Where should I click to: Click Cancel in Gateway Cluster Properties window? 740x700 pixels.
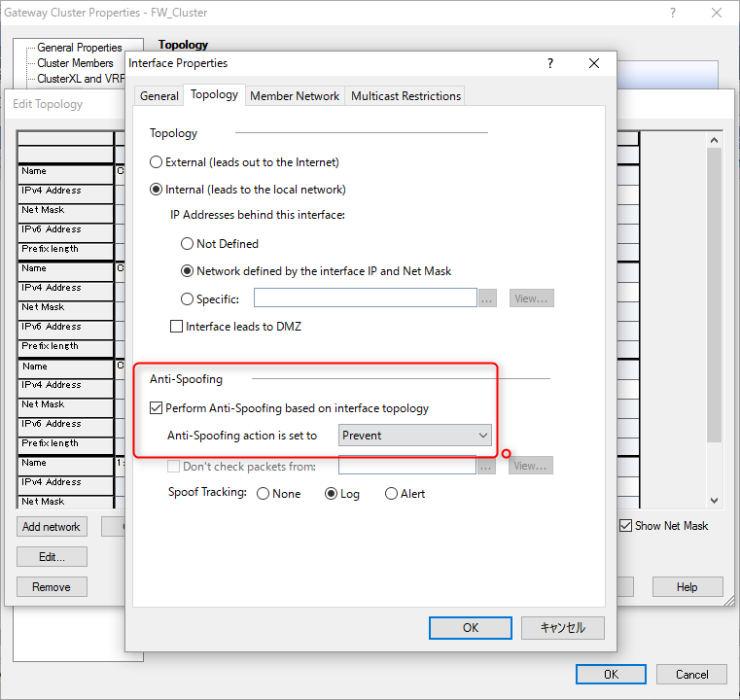pyautogui.click(x=691, y=675)
